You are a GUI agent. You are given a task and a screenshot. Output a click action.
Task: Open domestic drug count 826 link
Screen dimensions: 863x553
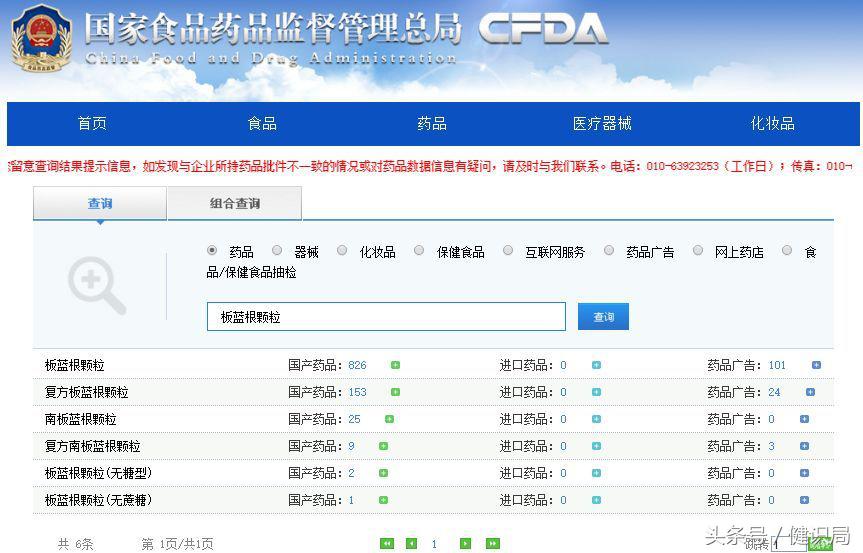point(357,365)
